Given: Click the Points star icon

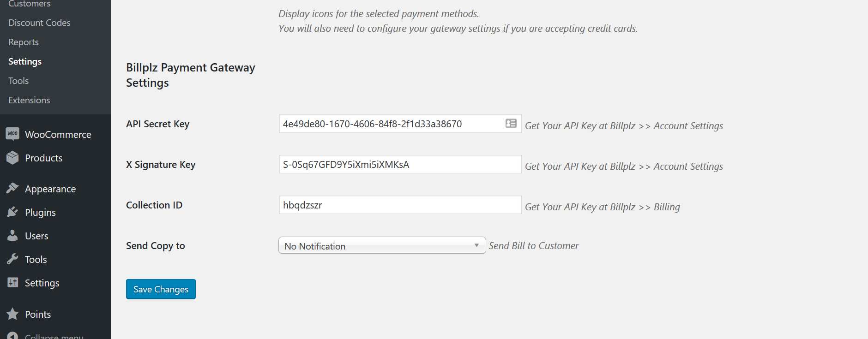Looking at the screenshot, I should (12, 314).
